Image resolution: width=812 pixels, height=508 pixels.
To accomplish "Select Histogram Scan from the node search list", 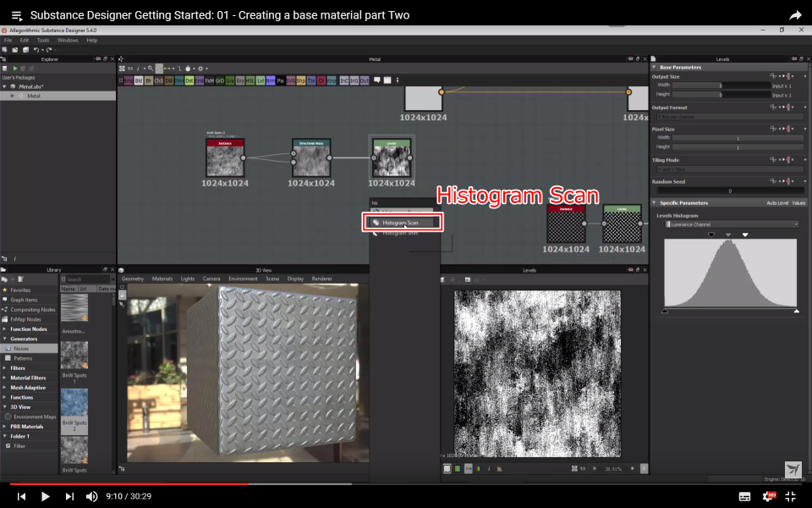I will (x=402, y=223).
